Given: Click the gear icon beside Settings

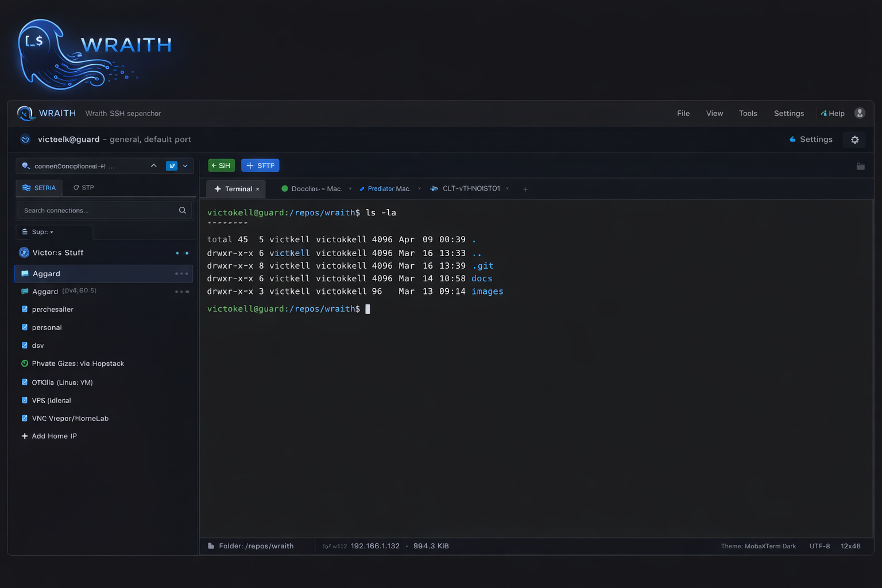Looking at the screenshot, I should coord(854,140).
